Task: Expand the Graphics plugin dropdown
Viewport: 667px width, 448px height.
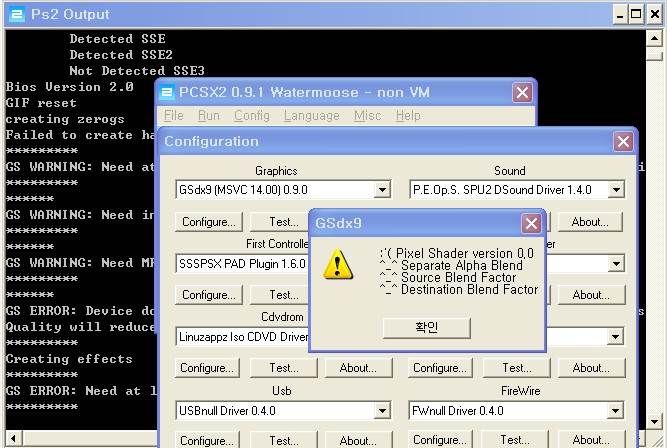Action: (382, 190)
